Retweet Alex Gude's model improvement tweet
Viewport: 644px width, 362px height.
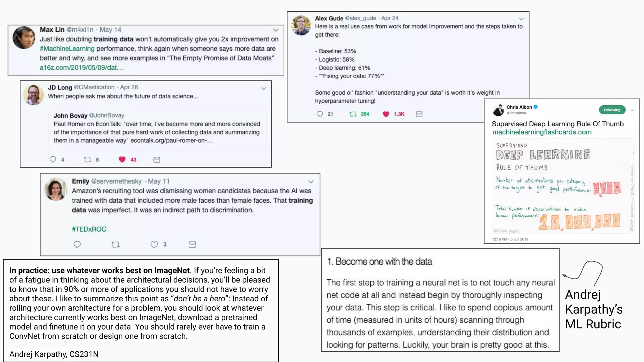[x=353, y=114]
